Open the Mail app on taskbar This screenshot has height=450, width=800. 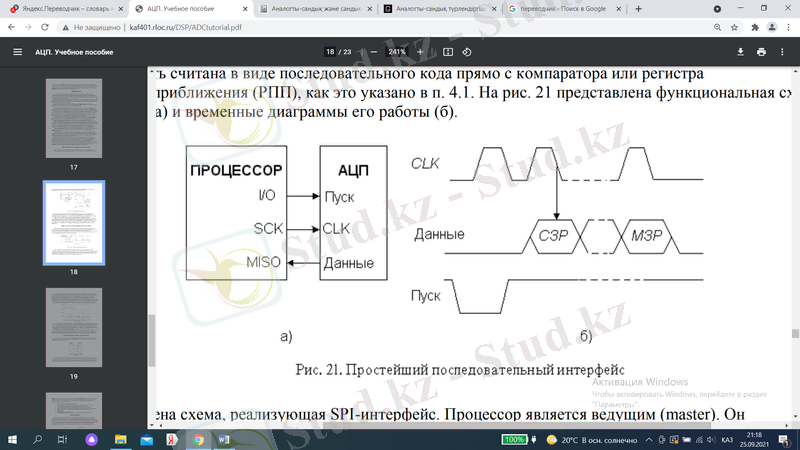coord(146,439)
